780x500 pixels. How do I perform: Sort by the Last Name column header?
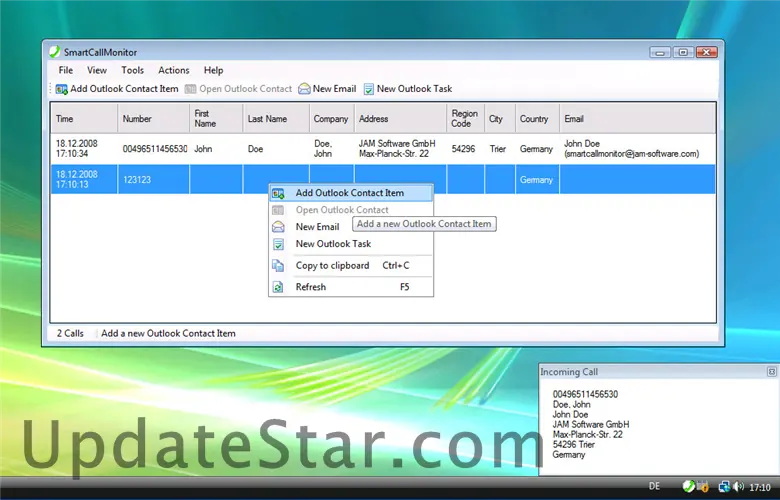[276, 119]
